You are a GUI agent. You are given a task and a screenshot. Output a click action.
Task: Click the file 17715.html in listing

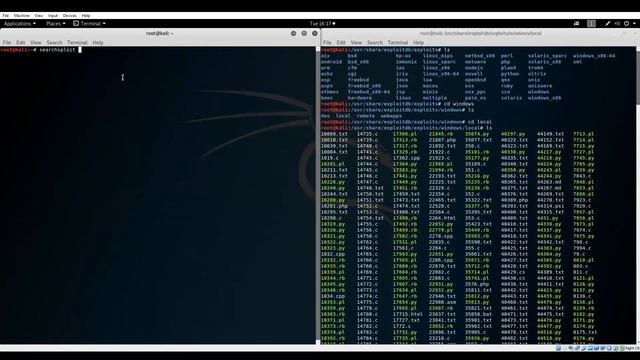pos(408,314)
